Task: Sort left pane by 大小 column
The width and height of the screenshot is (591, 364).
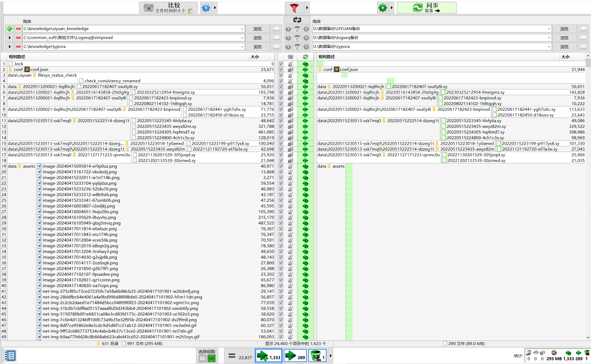Action: click(x=262, y=57)
